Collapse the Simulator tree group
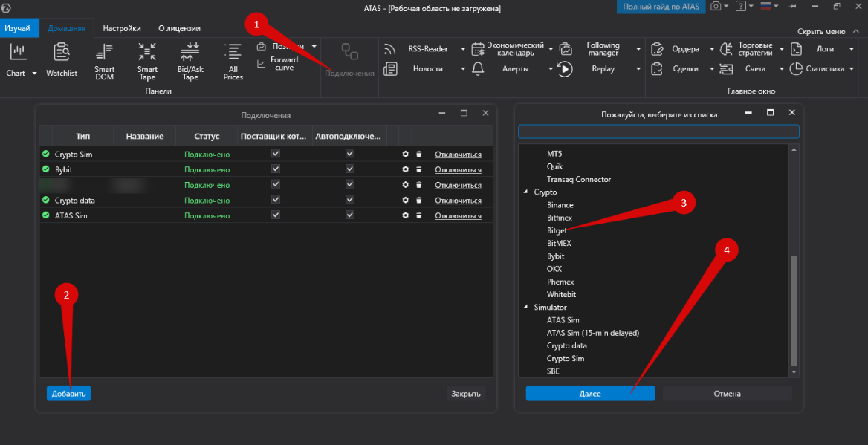 525,307
